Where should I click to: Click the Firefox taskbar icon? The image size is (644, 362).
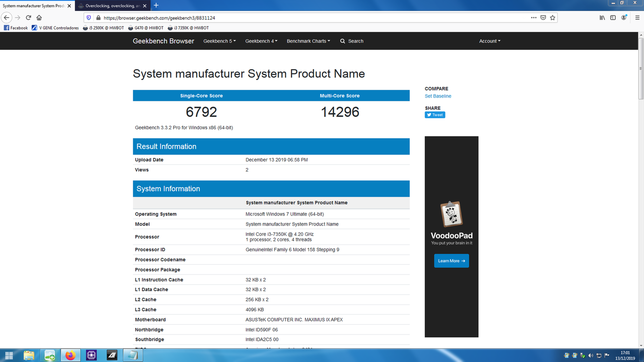pyautogui.click(x=70, y=355)
